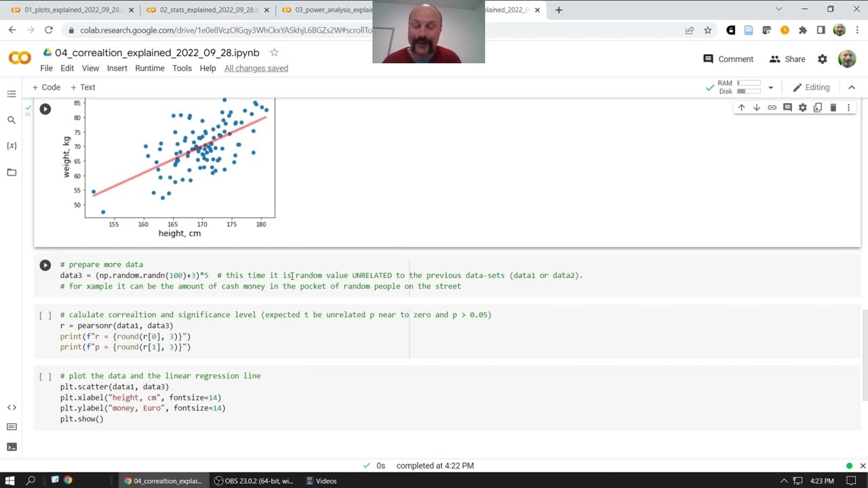Show hidden system tray icons chevron
This screenshot has width=868, height=488.
click(784, 481)
